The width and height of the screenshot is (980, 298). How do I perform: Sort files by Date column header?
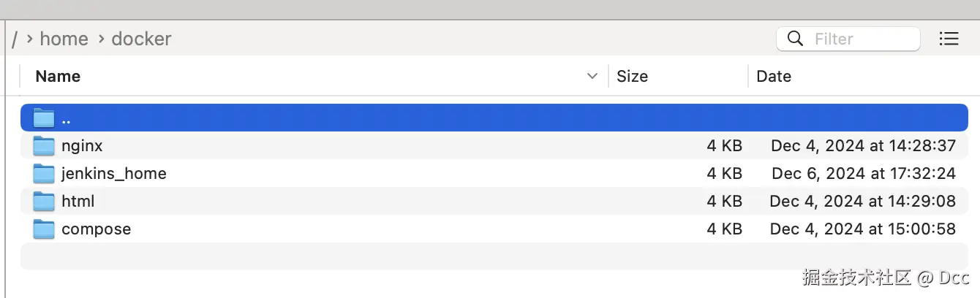pyautogui.click(x=774, y=76)
